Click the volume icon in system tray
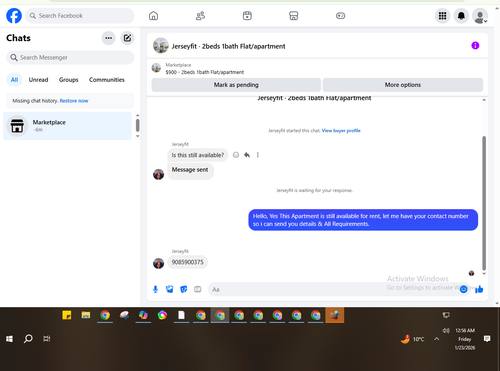The width and height of the screenshot is (500, 371). tap(446, 331)
